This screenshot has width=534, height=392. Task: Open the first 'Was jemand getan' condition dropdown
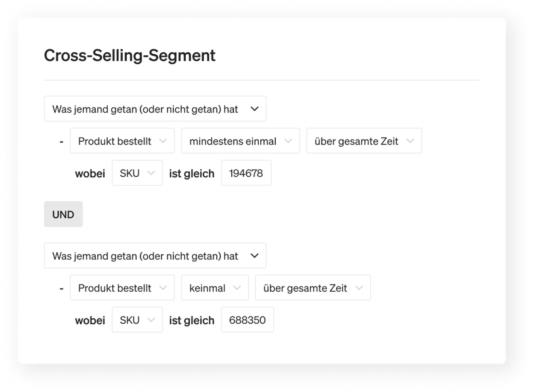click(155, 109)
